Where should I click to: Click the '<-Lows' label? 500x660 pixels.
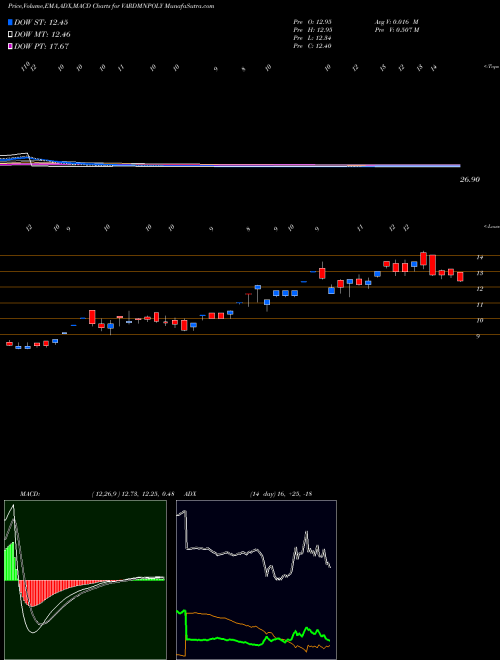491,226
